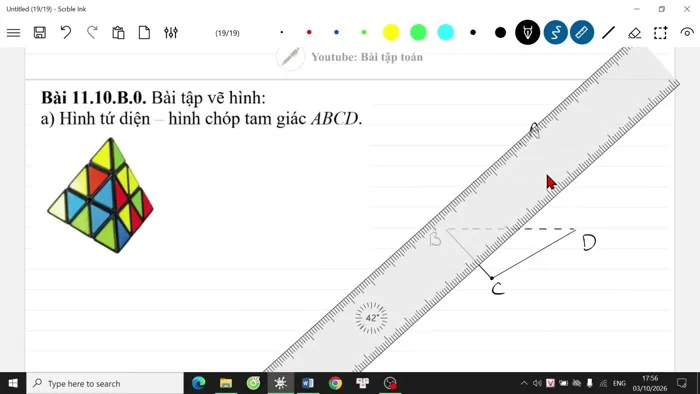Toggle the ruler tool
Image resolution: width=700 pixels, height=394 pixels.
tap(582, 32)
